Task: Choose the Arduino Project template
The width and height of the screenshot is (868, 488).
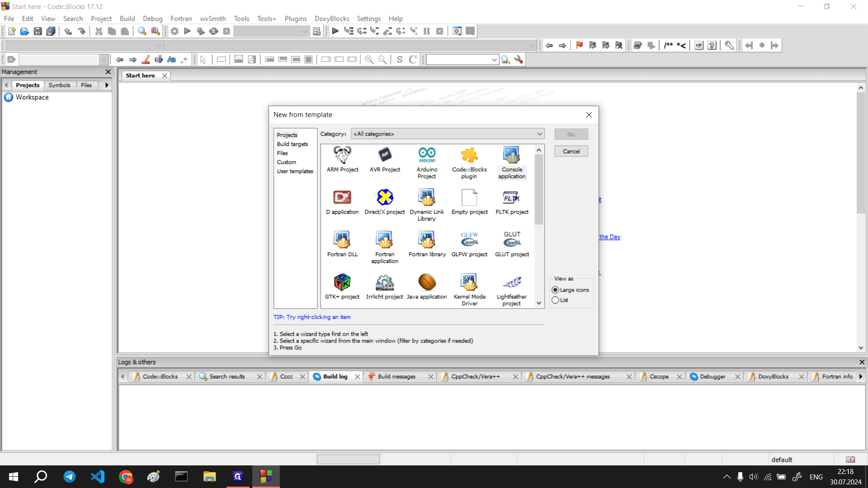Action: 427,163
